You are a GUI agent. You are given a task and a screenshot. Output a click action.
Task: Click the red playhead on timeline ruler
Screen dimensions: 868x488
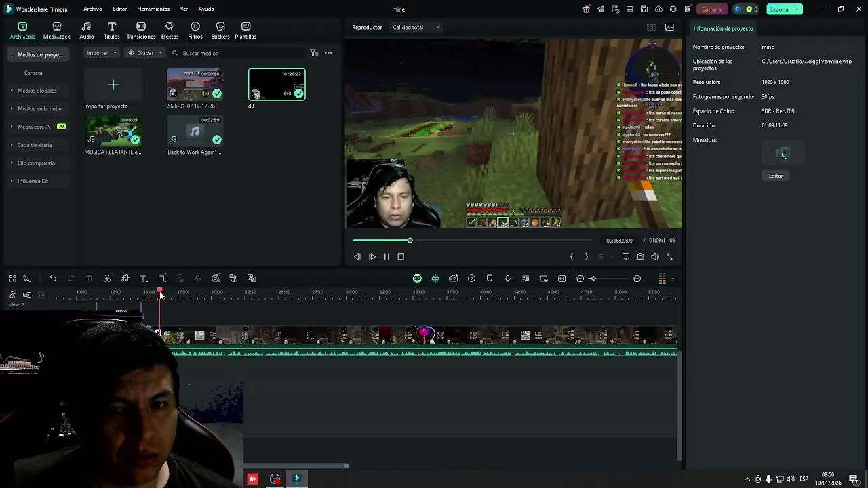click(160, 291)
